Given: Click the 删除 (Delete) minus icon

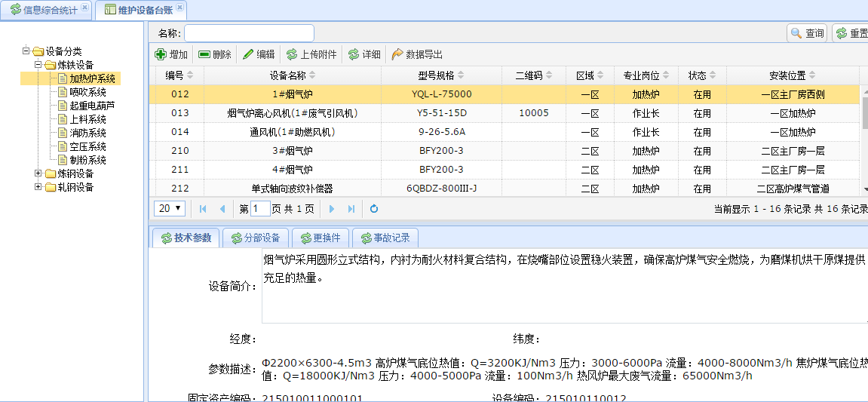Looking at the screenshot, I should pos(204,54).
